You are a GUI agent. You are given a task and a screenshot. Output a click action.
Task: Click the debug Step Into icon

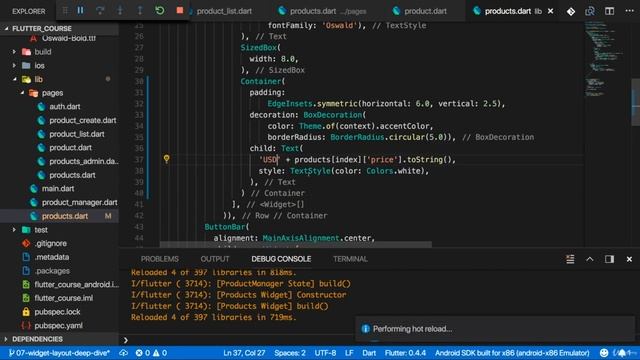pyautogui.click(x=120, y=11)
